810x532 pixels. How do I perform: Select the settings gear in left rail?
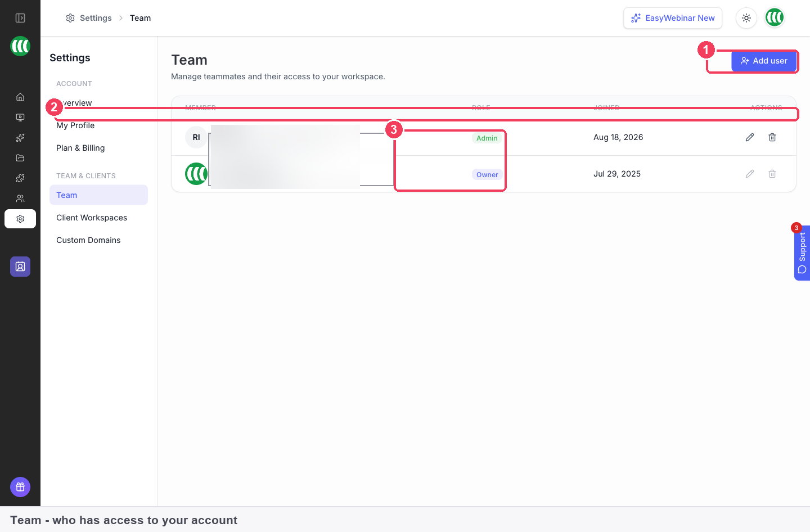tap(20, 219)
